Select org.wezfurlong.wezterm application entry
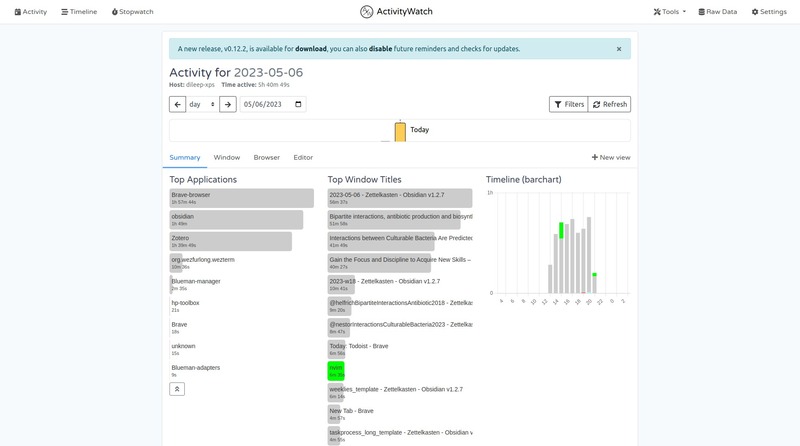Viewport: 800px width, 446px height. [203, 263]
